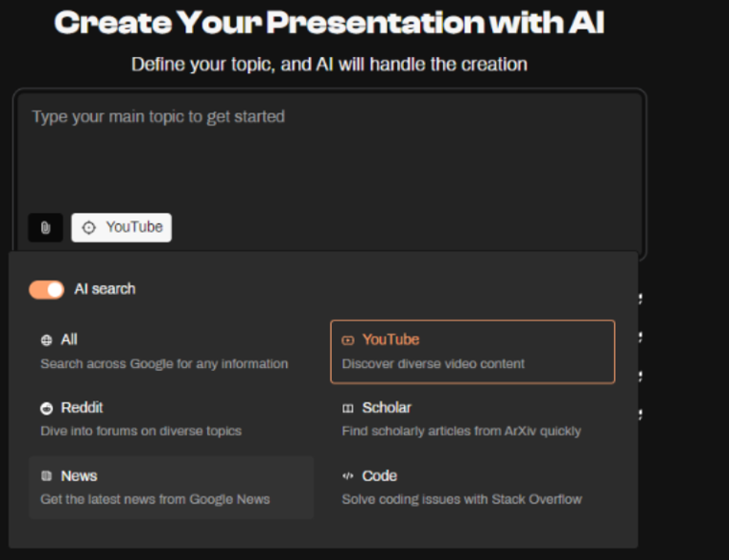
Task: Click the Scholar book icon
Action: tap(348, 409)
